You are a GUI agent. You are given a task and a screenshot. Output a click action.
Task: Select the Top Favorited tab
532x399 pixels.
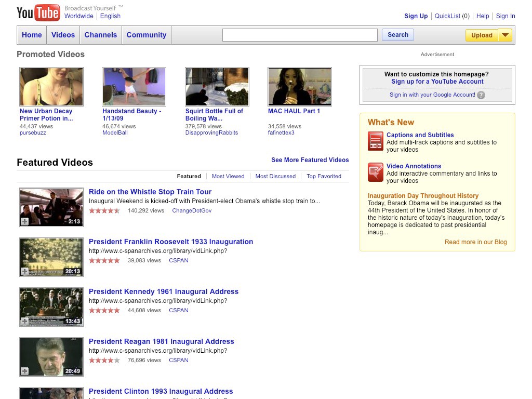pos(324,176)
